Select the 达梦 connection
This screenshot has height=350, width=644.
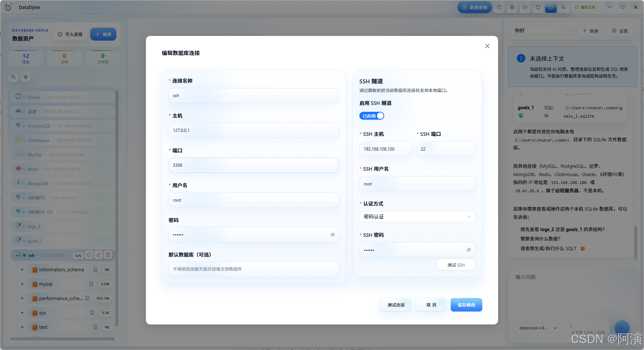tap(63, 111)
